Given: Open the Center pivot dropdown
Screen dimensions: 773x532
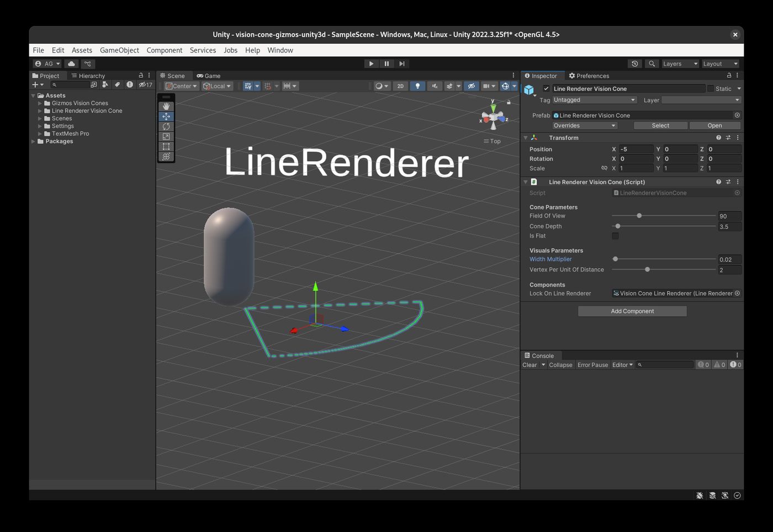Looking at the screenshot, I should coord(181,86).
